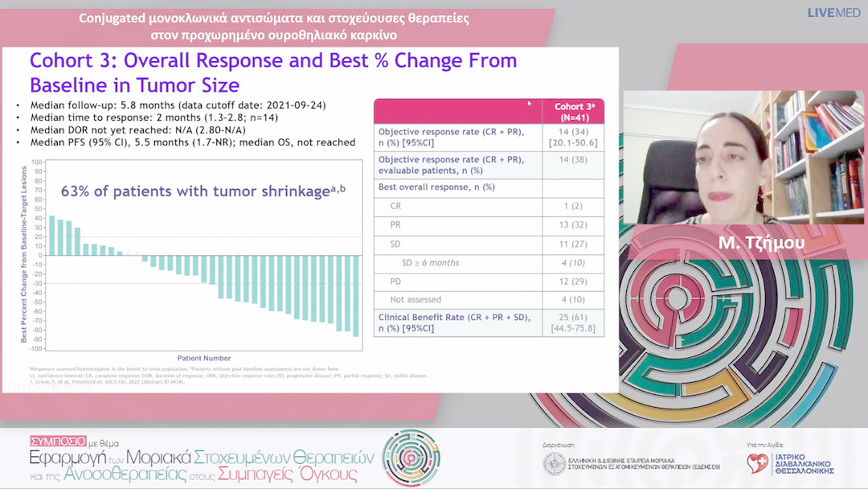Click the LIVEMED logo in top corner
The height and width of the screenshot is (489, 868).
[833, 13]
